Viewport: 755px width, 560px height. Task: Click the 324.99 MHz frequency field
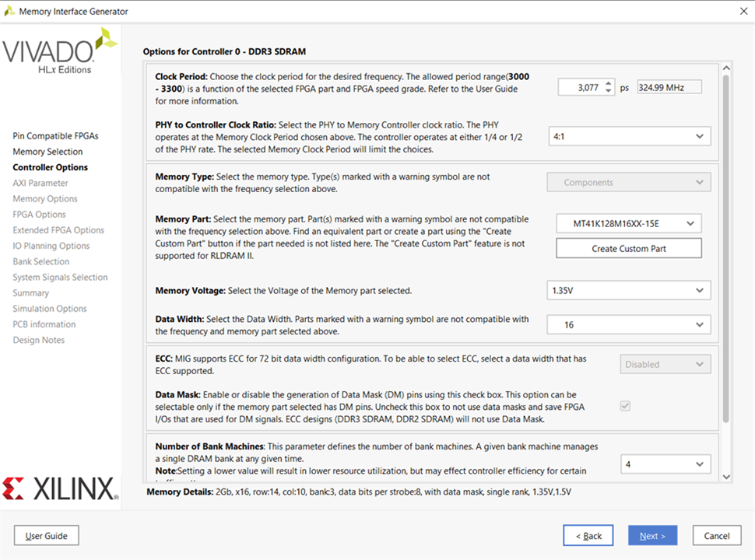pyautogui.click(x=669, y=88)
